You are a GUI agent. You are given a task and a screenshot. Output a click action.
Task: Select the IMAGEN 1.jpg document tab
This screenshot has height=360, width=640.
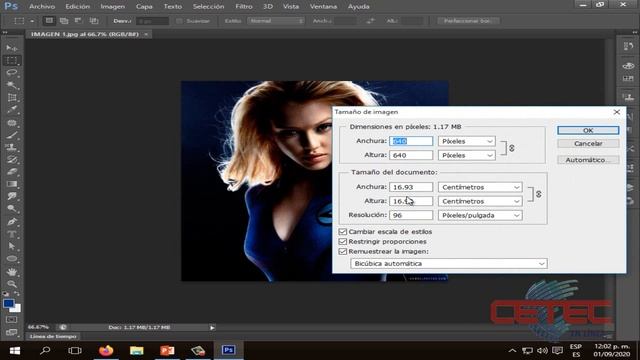point(85,34)
